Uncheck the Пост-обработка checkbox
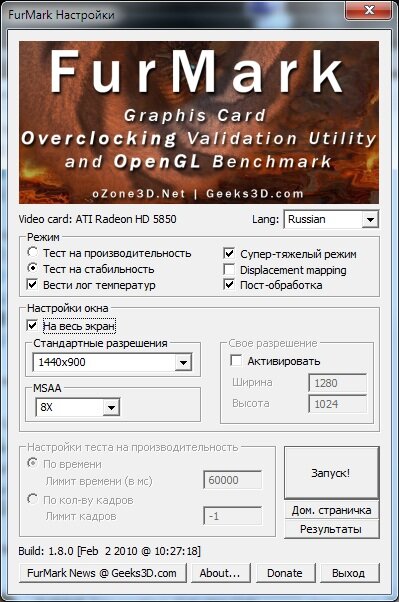The width and height of the screenshot is (399, 602). pos(229,285)
